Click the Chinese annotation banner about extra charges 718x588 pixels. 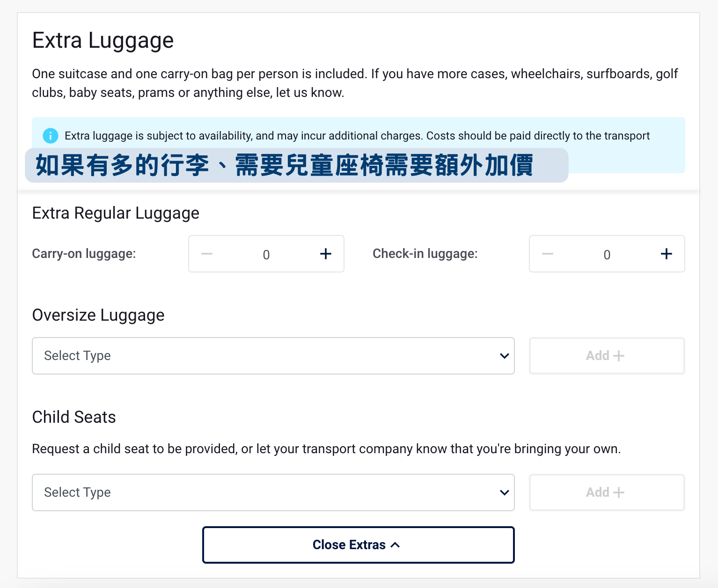(x=297, y=165)
